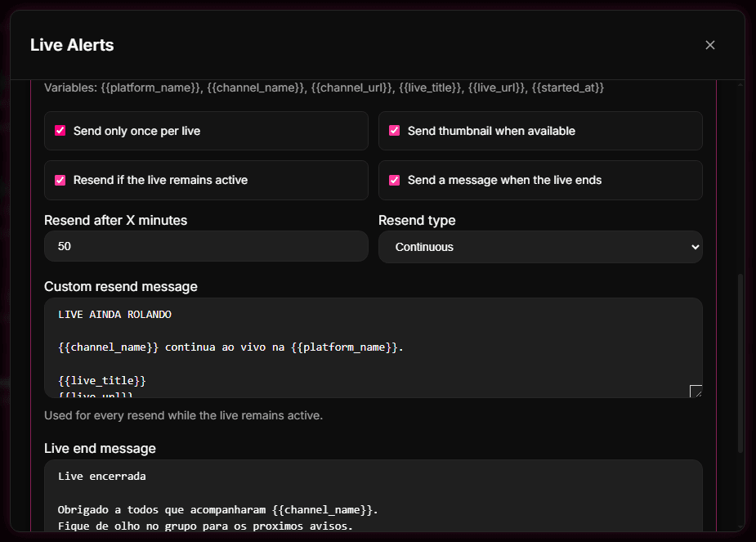
Task: Click 'Send a message when the live ends' label
Action: [504, 180]
